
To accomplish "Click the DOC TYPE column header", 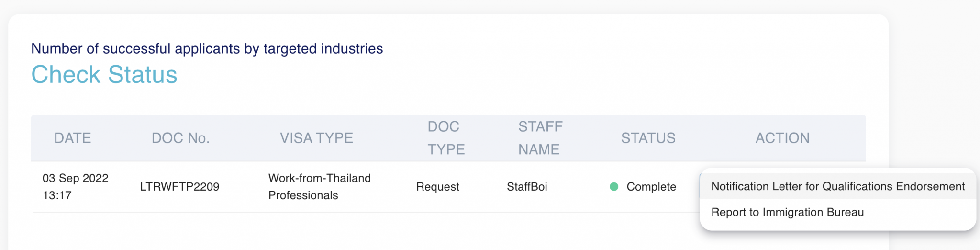I will 445,138.
